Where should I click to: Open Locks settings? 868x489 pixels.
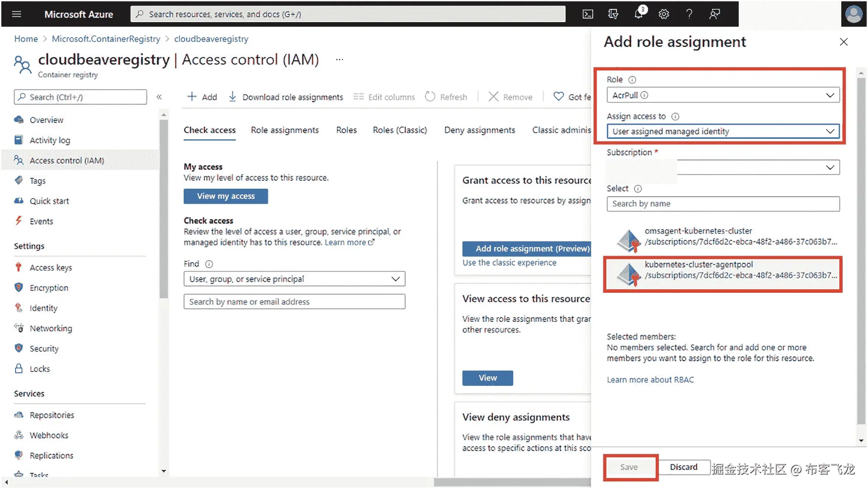40,369
